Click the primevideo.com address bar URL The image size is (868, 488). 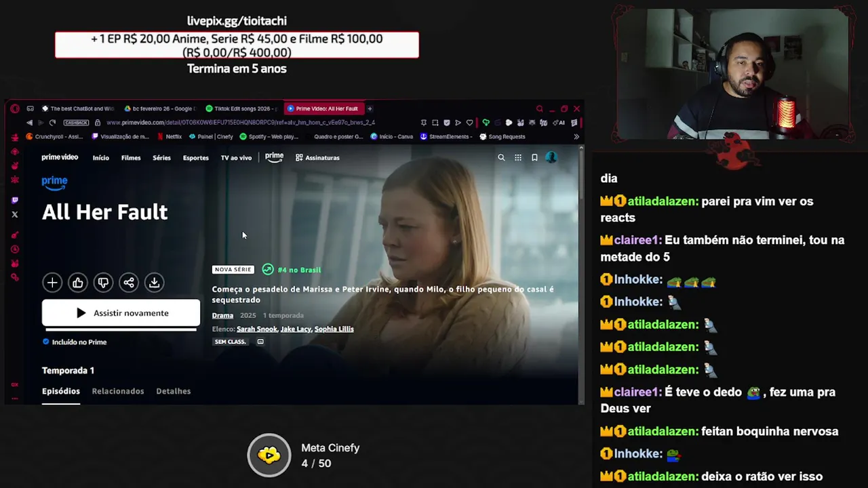pyautogui.click(x=241, y=123)
